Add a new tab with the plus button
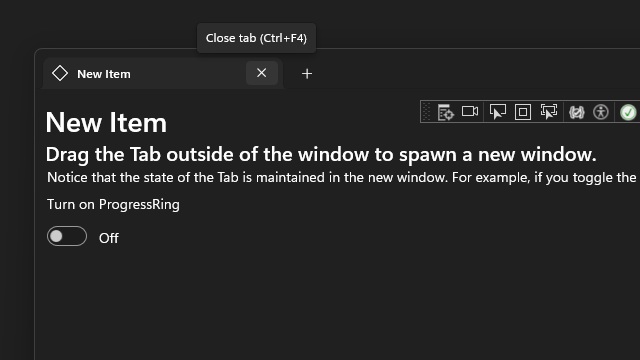The image size is (640, 360). click(x=307, y=74)
